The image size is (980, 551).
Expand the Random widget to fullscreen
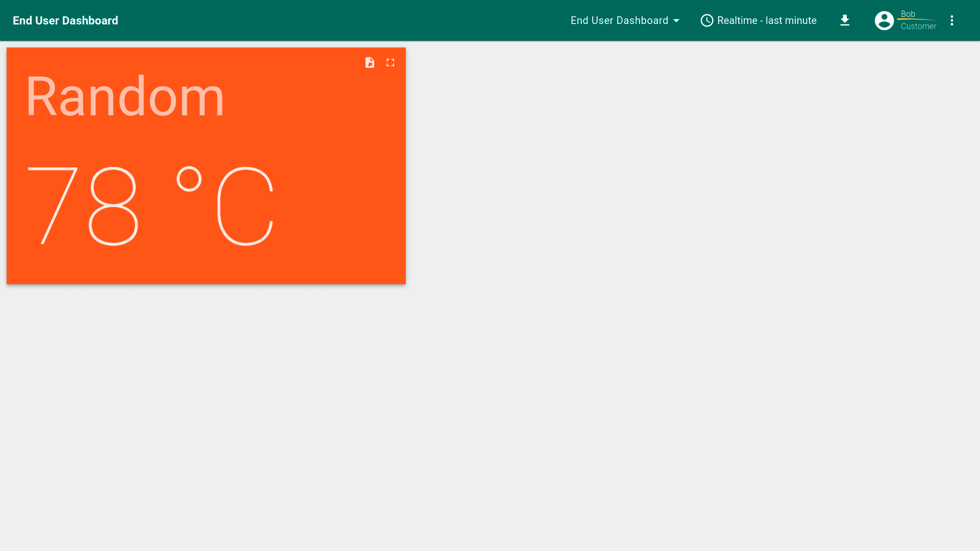[x=390, y=62]
